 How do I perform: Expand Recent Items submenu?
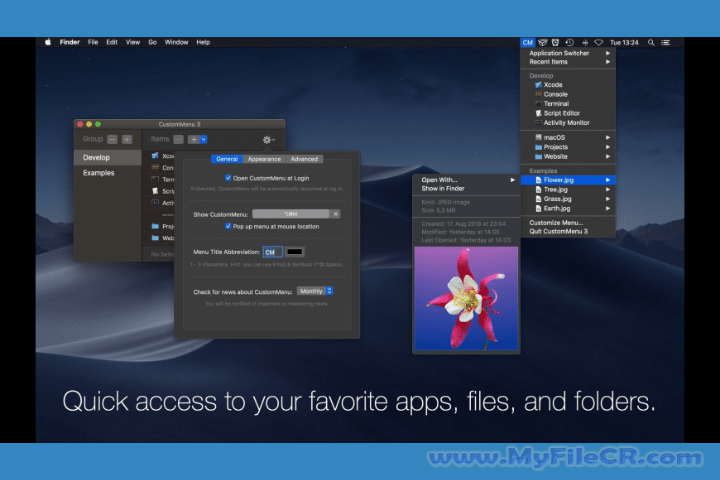coord(568,62)
